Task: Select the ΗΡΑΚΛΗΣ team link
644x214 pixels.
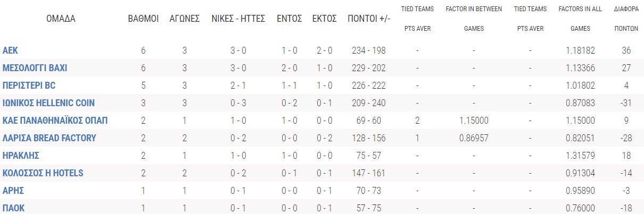Action: pos(21,156)
